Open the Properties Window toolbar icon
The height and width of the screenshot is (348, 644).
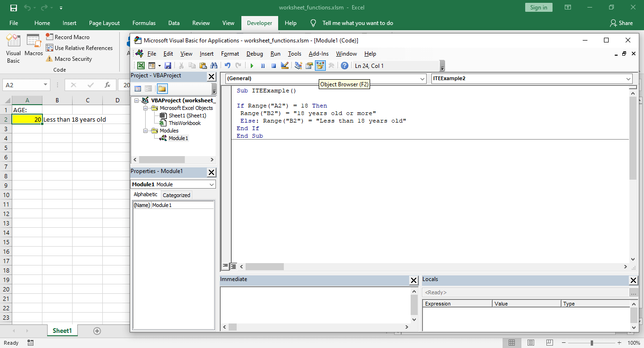tap(309, 66)
